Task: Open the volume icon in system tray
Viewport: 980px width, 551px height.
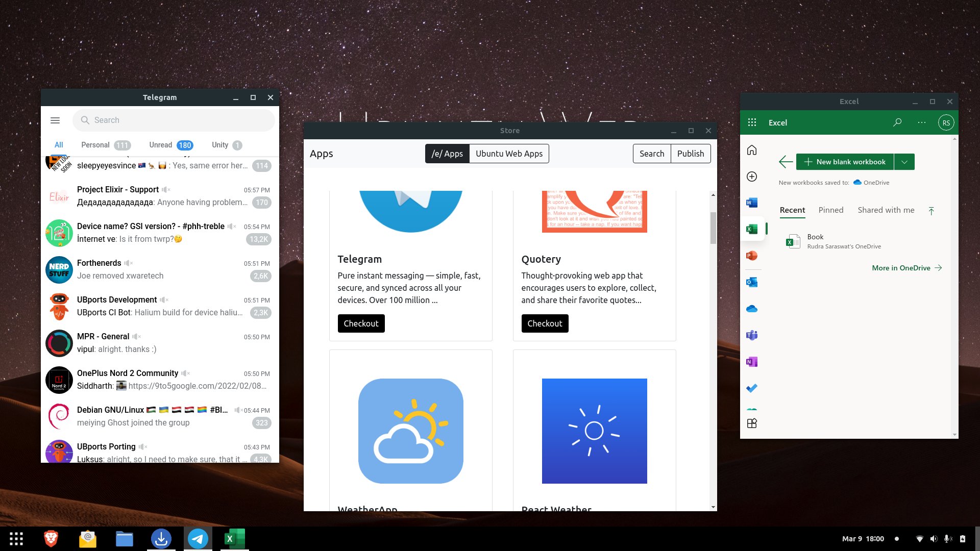Action: tap(934, 539)
